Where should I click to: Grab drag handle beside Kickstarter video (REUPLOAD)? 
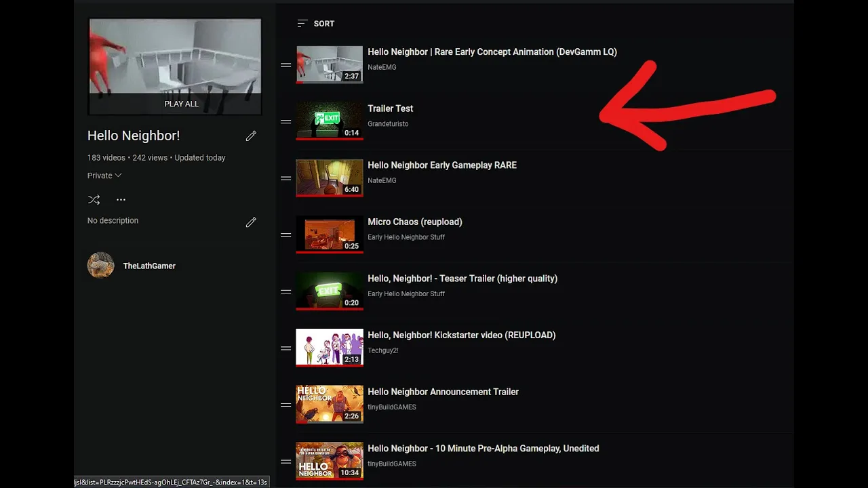click(x=286, y=348)
